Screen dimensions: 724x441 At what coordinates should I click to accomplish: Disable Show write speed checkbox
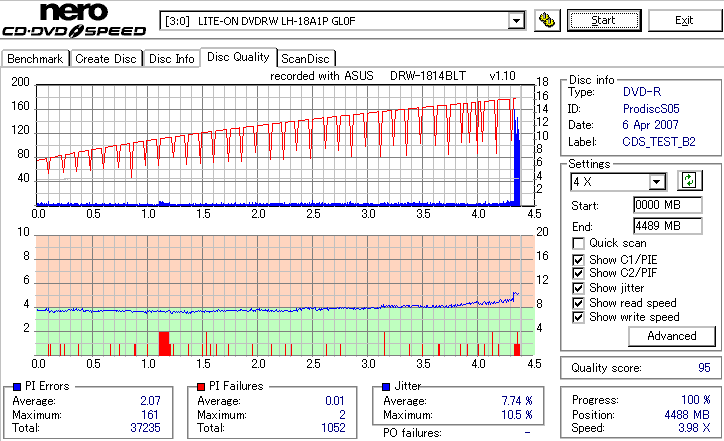(x=578, y=317)
